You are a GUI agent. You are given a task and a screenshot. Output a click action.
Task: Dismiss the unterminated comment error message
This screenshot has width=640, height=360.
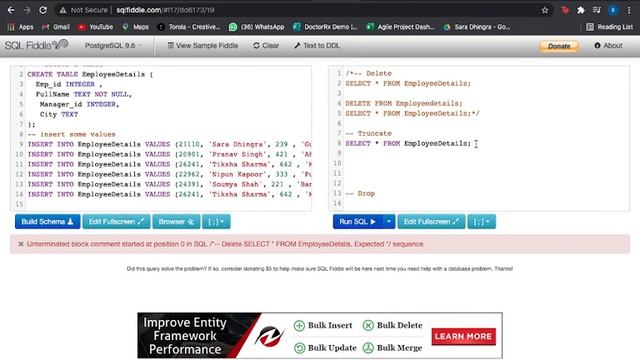pyautogui.click(x=21, y=244)
